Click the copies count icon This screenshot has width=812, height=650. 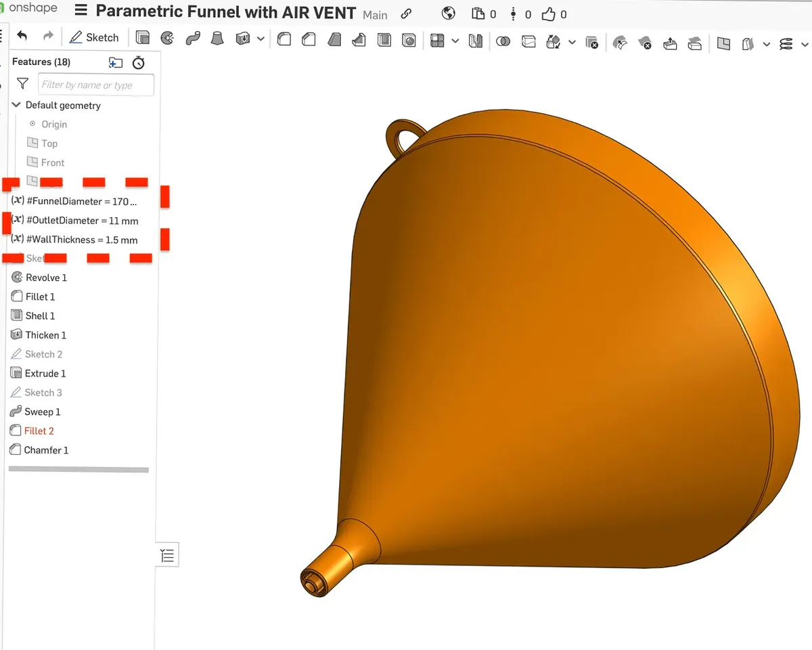[478, 14]
